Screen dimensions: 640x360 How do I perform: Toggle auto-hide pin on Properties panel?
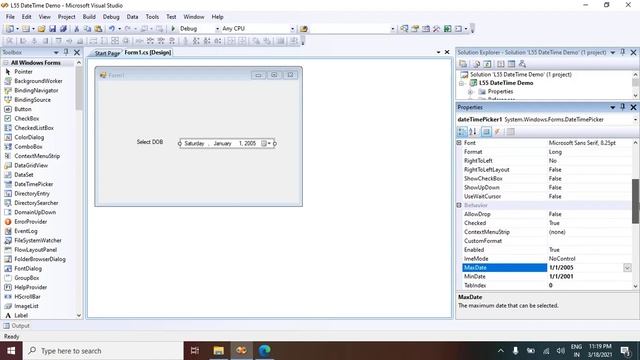click(x=622, y=107)
